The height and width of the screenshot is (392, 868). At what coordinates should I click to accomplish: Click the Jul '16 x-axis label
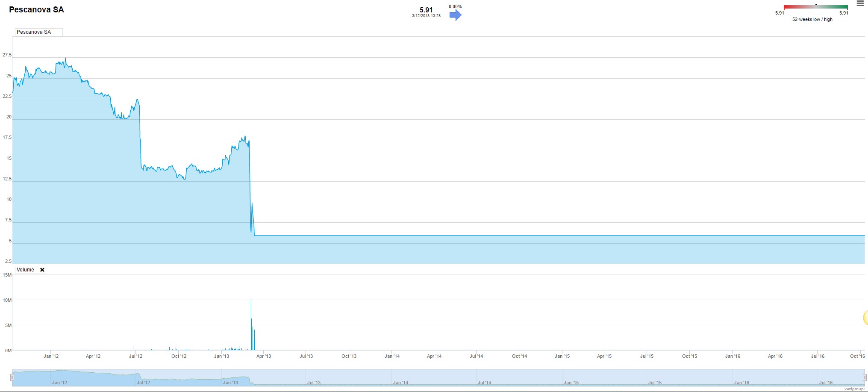818,356
